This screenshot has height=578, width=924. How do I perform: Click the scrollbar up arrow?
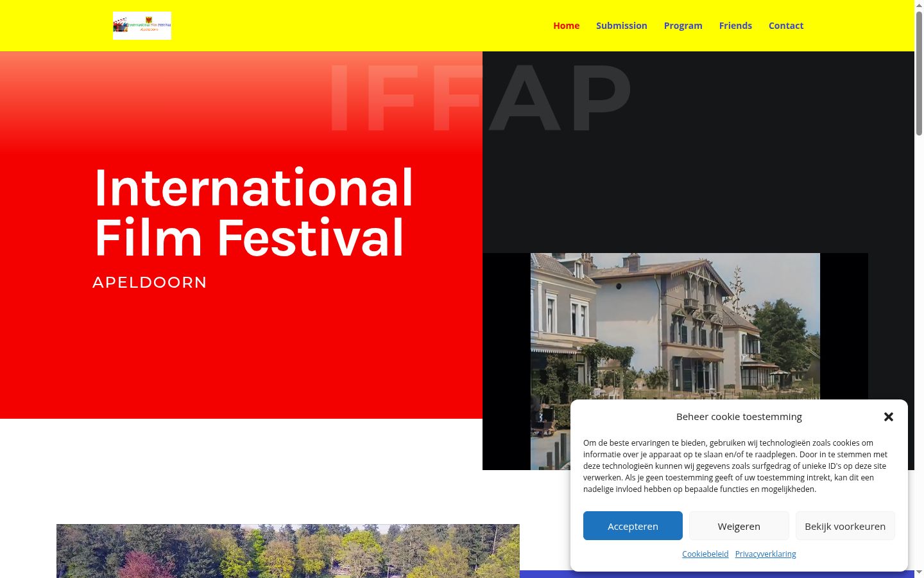919,5
